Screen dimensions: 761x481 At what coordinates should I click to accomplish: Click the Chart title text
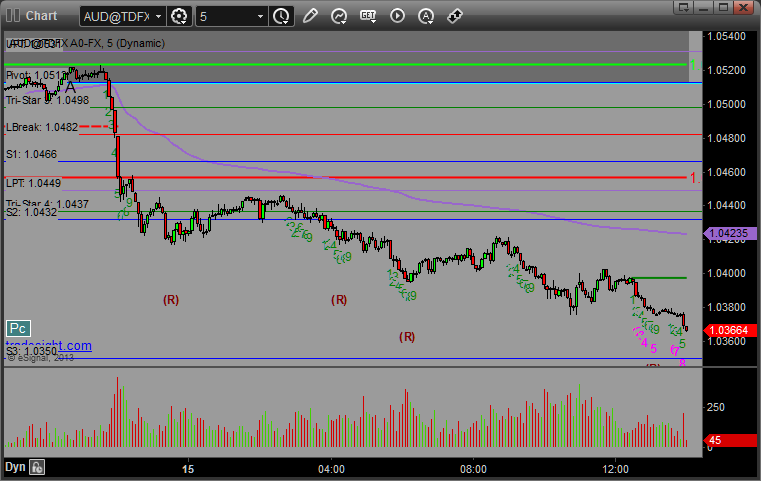(41, 16)
